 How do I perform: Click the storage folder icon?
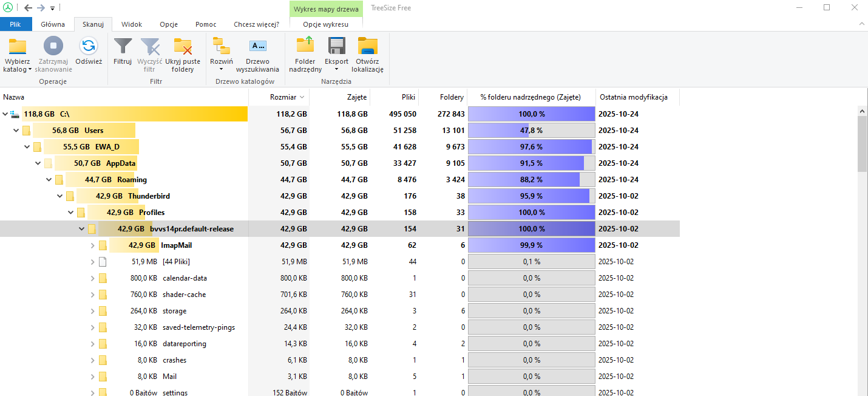103,311
